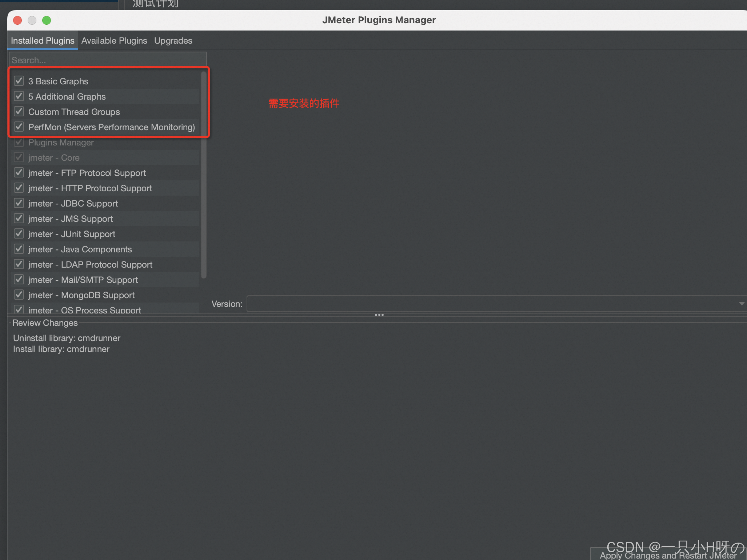Click the green zoom window button
This screenshot has height=560, width=747.
(x=47, y=20)
